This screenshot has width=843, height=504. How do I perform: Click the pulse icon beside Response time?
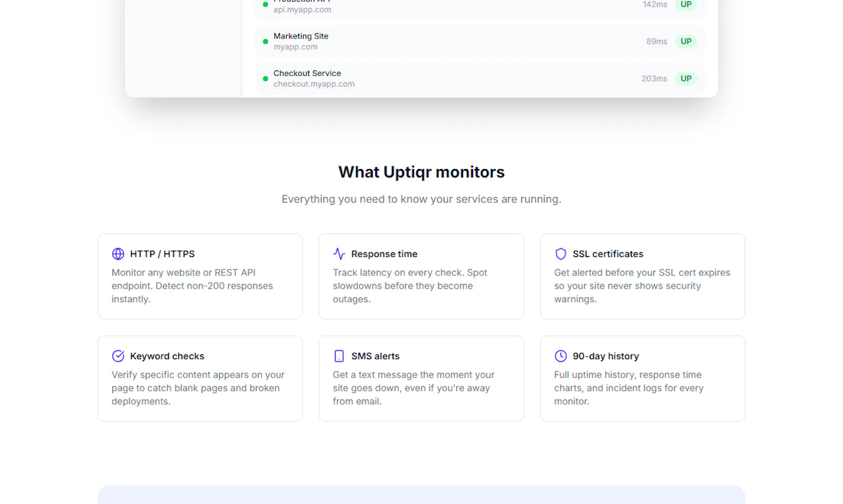click(339, 254)
